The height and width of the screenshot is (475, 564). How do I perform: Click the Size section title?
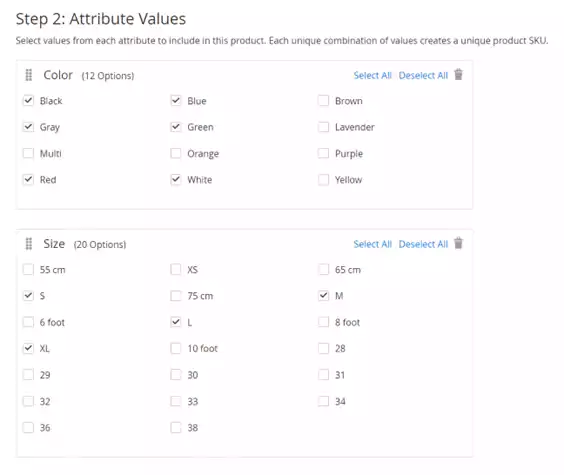point(54,243)
